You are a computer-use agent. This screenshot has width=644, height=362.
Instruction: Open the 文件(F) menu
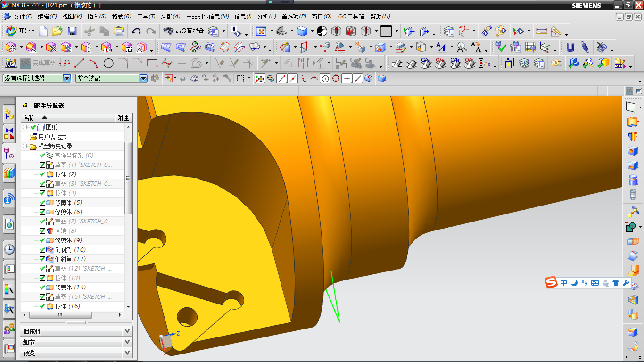coord(23,16)
